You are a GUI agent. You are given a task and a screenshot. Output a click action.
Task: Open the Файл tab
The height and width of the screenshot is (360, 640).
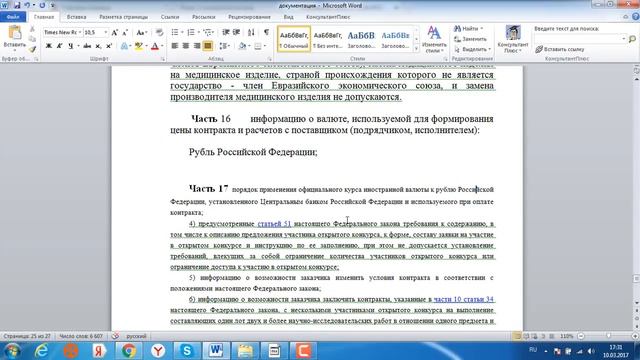13,17
